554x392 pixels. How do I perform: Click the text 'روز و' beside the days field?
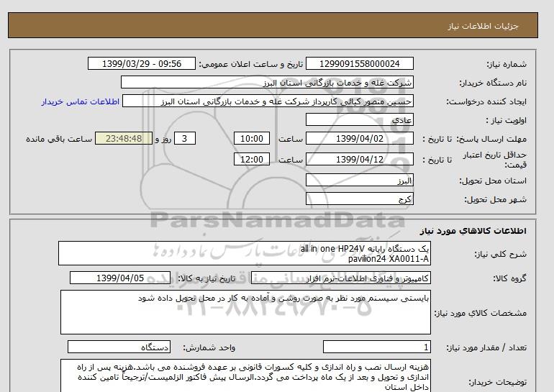click(x=163, y=139)
